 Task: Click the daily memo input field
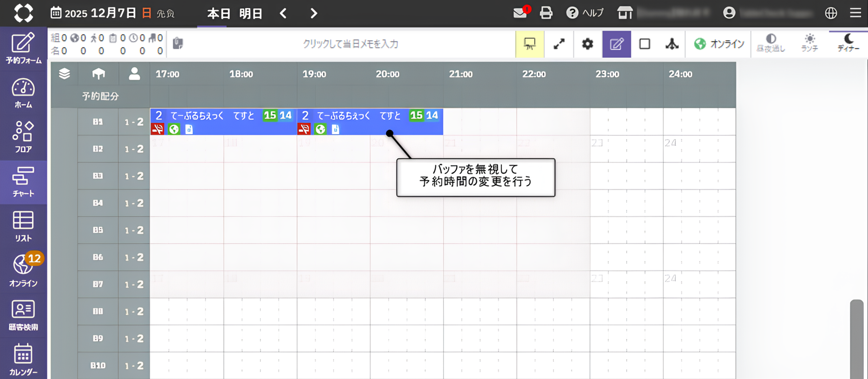350,44
